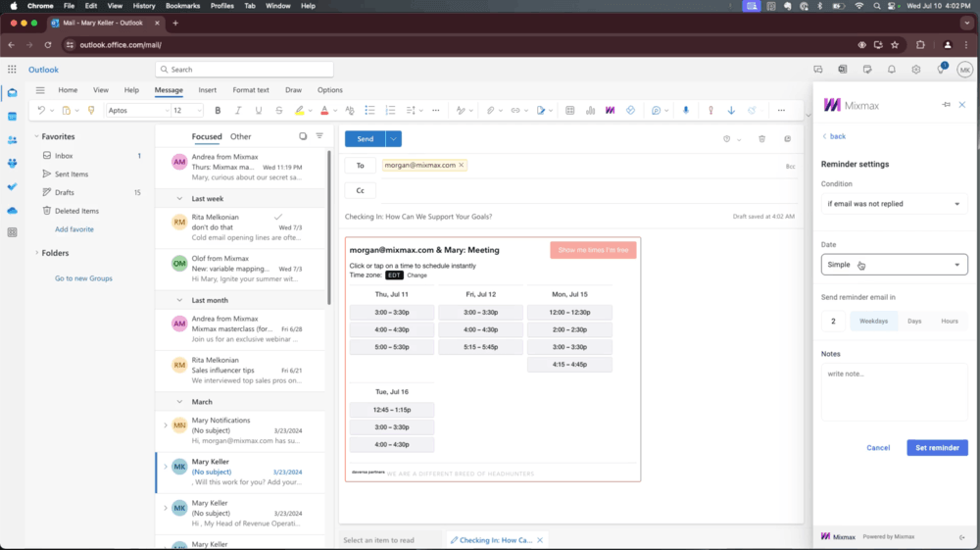This screenshot has width=980, height=550.
Task: Open the app launcher grid icon
Action: pyautogui.click(x=12, y=70)
